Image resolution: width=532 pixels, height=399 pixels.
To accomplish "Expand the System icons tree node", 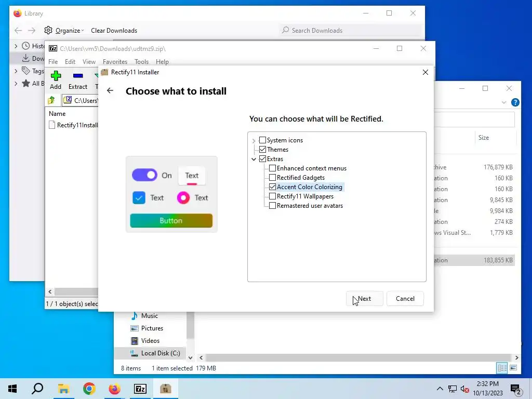I will click(x=254, y=140).
